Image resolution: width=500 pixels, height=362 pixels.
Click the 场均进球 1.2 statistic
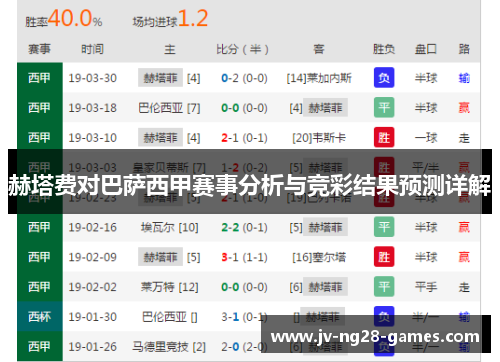170,18
